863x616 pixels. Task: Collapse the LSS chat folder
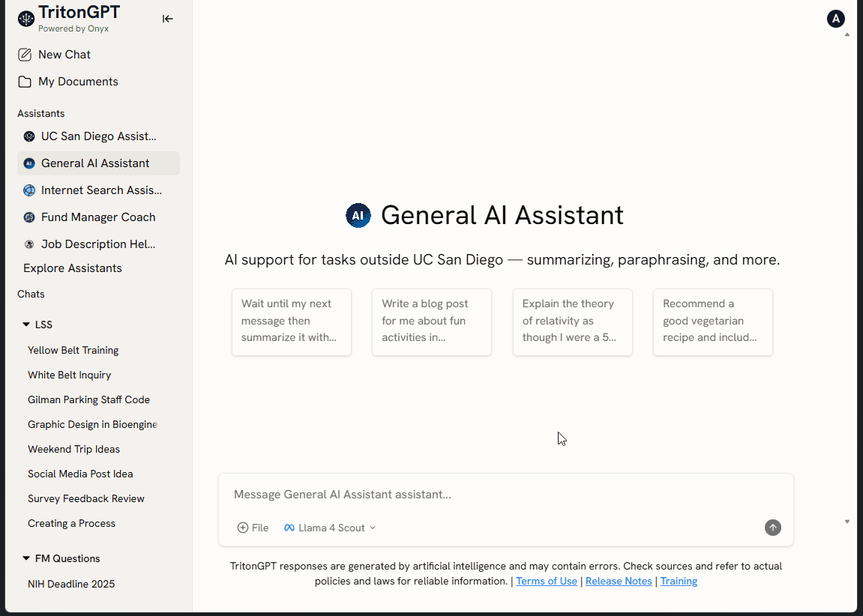[26, 325]
